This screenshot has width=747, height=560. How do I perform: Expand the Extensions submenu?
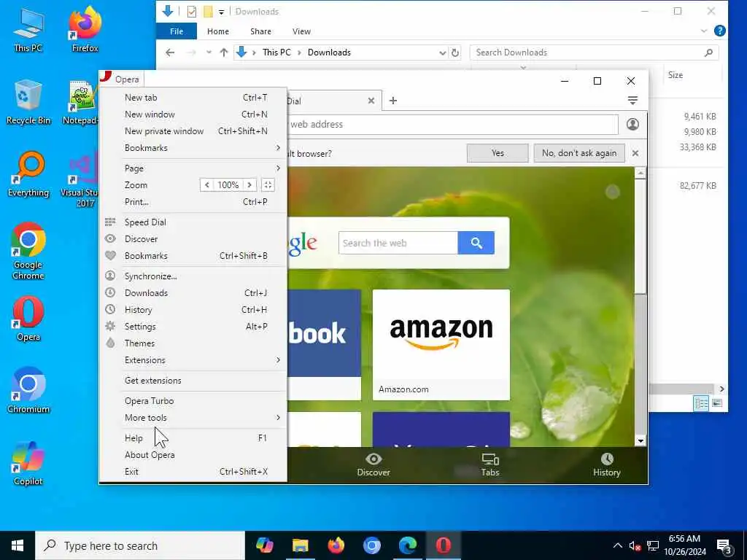(193, 360)
